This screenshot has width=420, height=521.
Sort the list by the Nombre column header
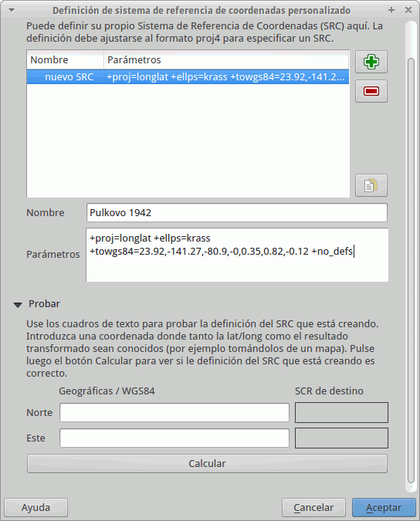pyautogui.click(x=66, y=59)
